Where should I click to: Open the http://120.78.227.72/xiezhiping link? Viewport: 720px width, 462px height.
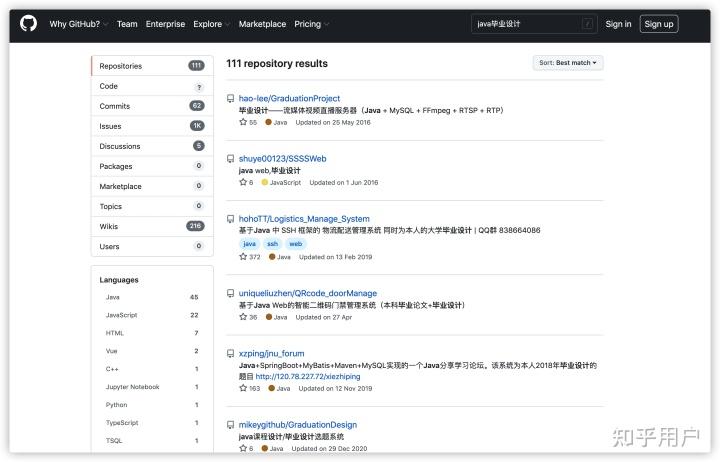308,377
